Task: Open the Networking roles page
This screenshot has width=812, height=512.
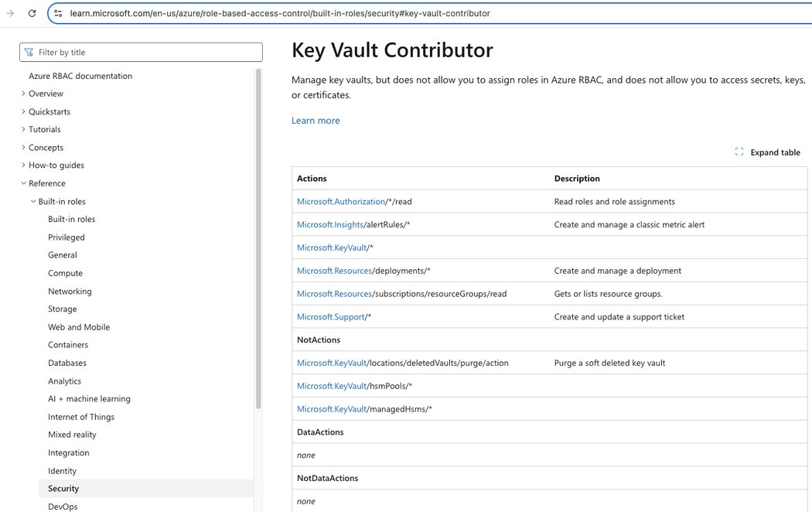Action: tap(71, 291)
